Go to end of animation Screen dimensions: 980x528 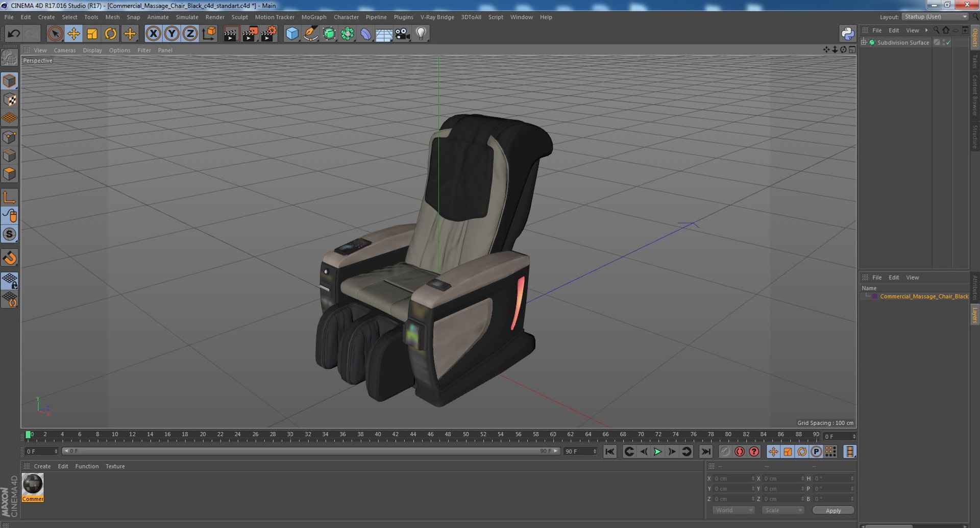(x=706, y=451)
